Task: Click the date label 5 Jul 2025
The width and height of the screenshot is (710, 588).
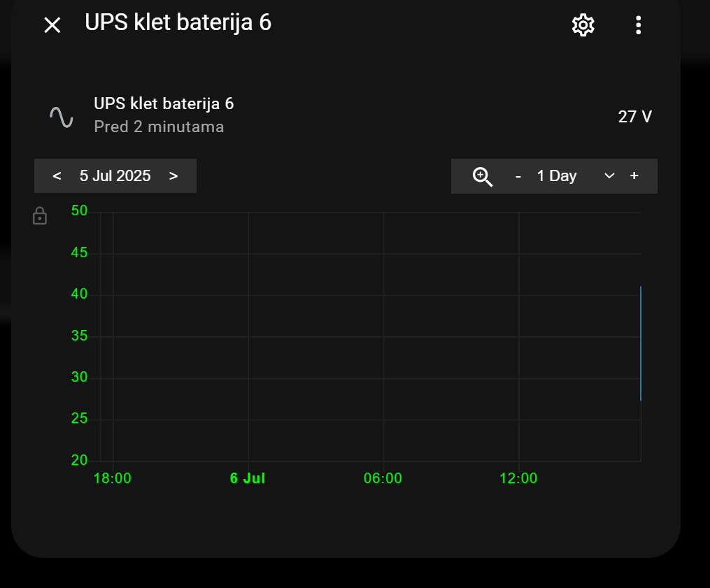Action: [x=115, y=175]
